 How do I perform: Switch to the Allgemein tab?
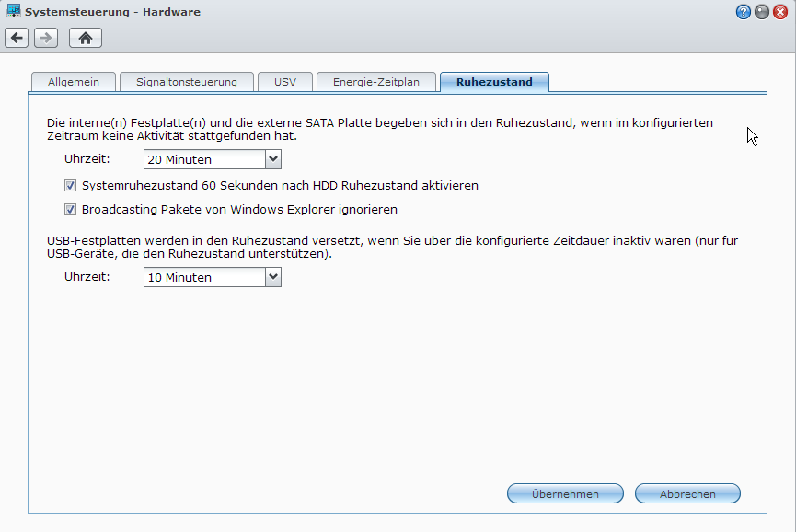pos(73,81)
